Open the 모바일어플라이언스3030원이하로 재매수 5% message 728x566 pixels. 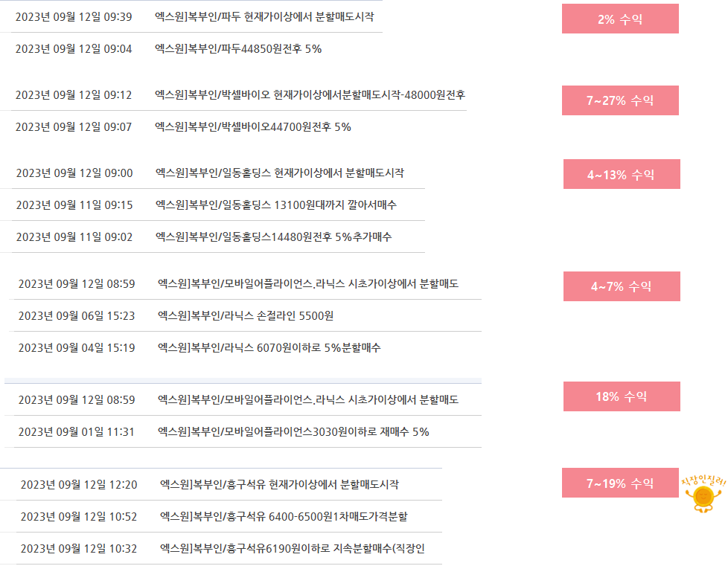pos(293,432)
